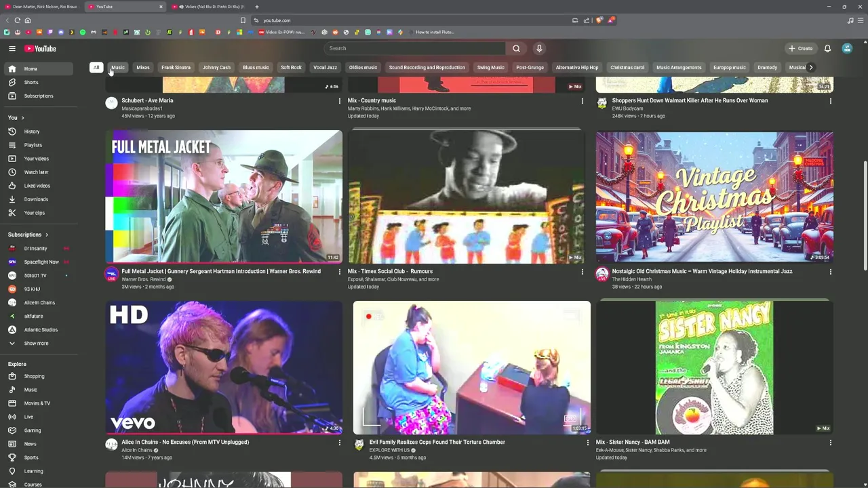Play the Sister Nancy album thumbnail
868x488 pixels.
pyautogui.click(x=714, y=367)
